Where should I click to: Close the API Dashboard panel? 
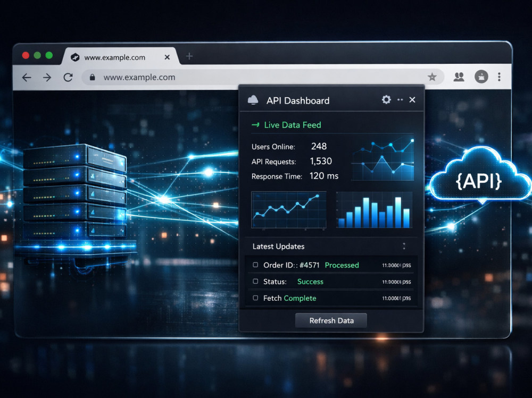(412, 100)
